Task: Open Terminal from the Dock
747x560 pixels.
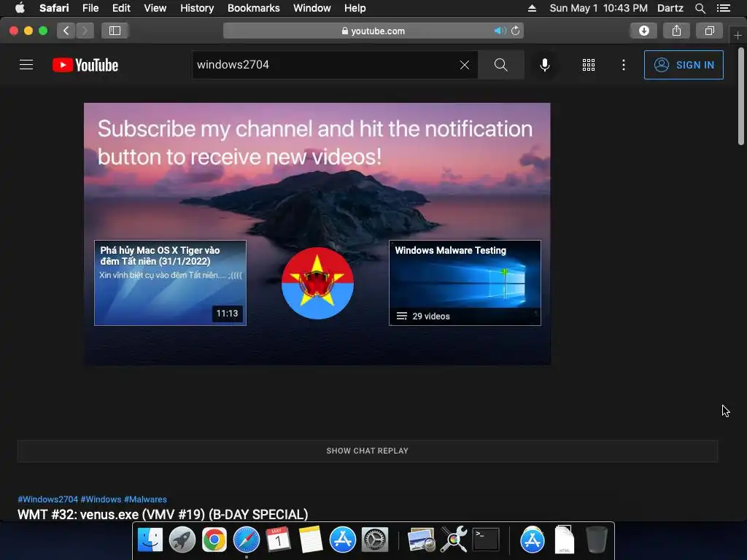Action: [x=485, y=540]
